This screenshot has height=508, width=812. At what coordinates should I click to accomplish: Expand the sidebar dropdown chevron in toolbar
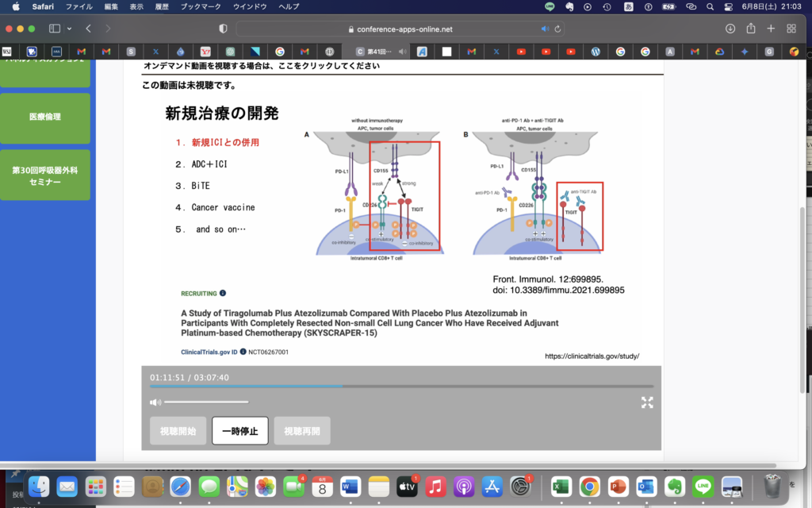pyautogui.click(x=69, y=29)
